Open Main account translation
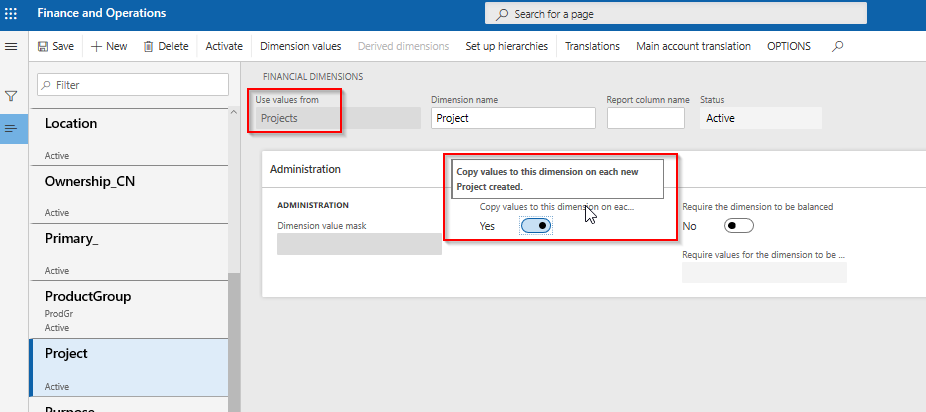This screenshot has height=412, width=926. pyautogui.click(x=693, y=46)
